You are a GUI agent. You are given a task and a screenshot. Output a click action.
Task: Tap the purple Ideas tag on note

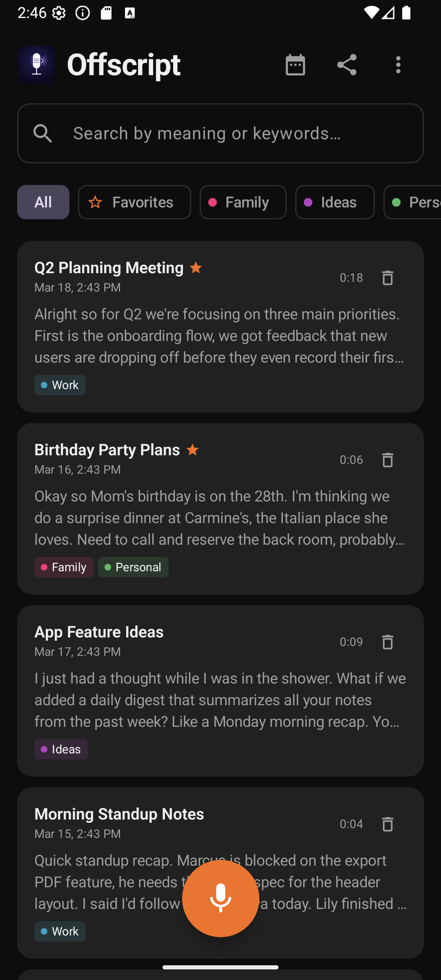(61, 749)
